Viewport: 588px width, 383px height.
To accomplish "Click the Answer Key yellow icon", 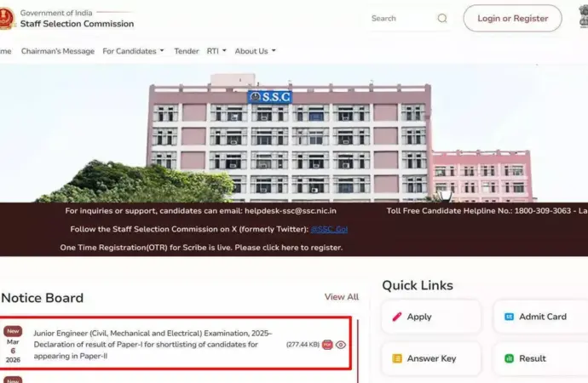I will [x=397, y=358].
